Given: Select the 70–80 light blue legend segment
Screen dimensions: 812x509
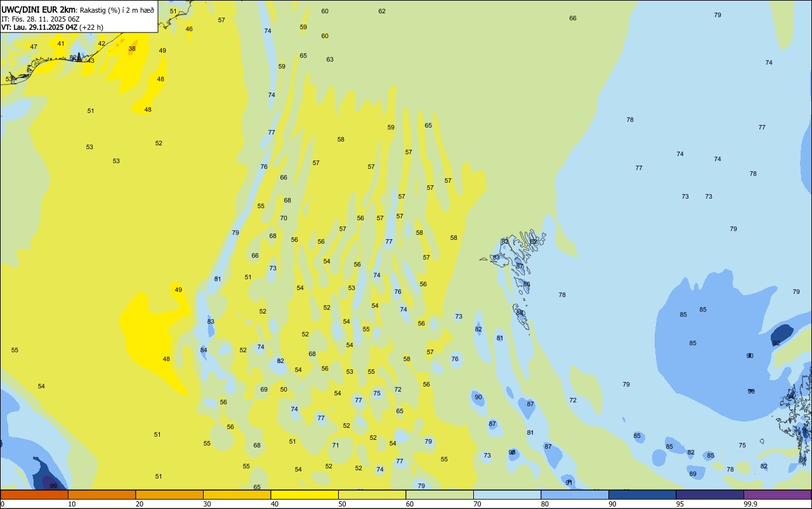Looking at the screenshot, I should [x=507, y=494].
